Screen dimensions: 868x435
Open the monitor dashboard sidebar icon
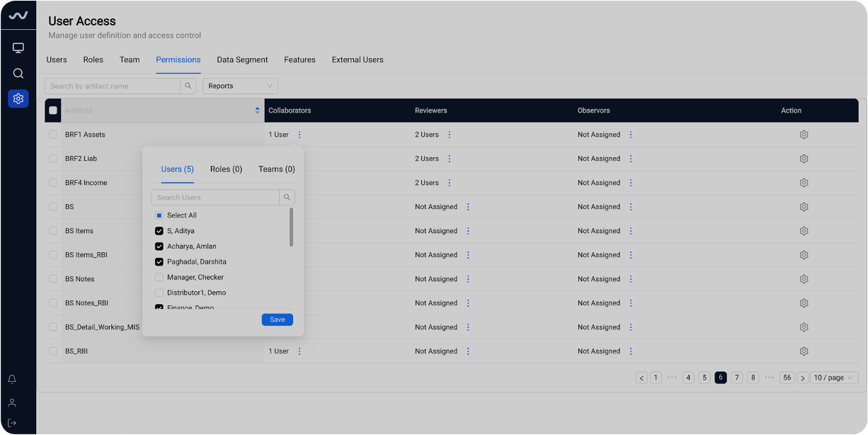click(x=18, y=48)
